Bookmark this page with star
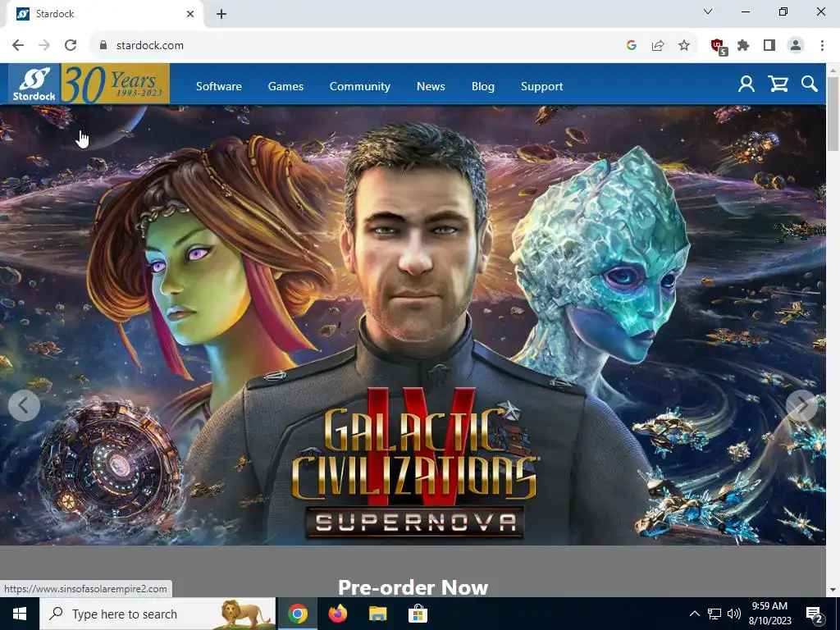The image size is (840, 630). click(x=684, y=46)
